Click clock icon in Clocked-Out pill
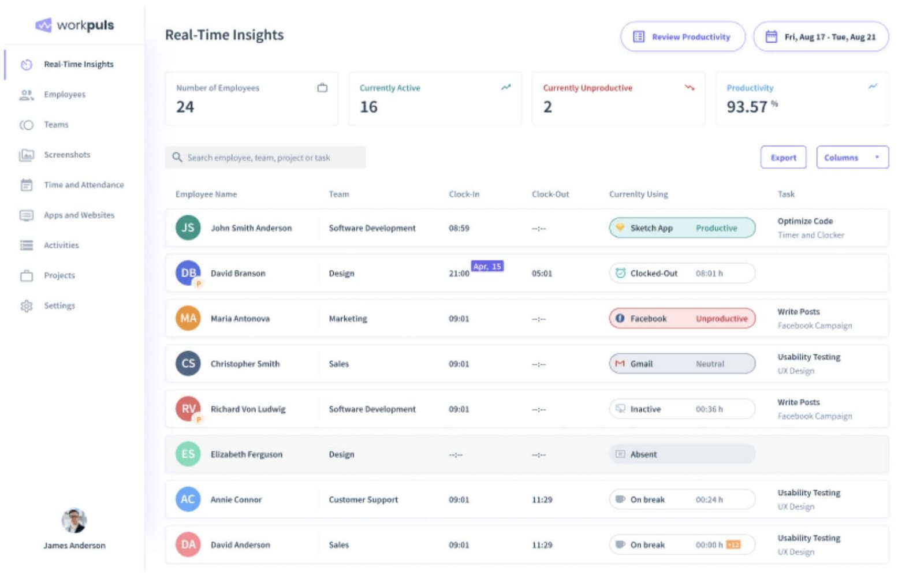 [x=620, y=273]
